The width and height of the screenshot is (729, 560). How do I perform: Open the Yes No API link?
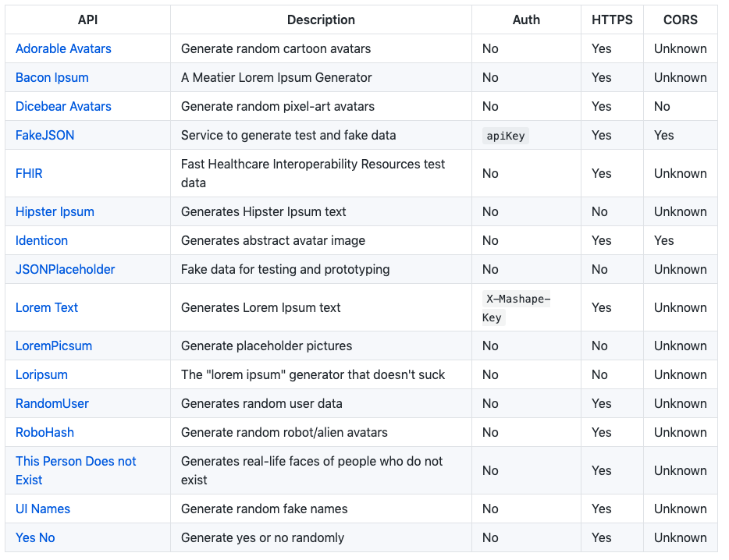[35, 537]
